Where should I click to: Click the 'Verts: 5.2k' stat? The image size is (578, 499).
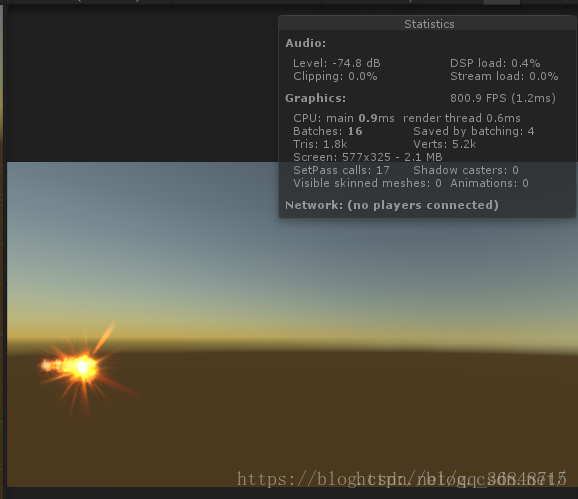coord(445,144)
